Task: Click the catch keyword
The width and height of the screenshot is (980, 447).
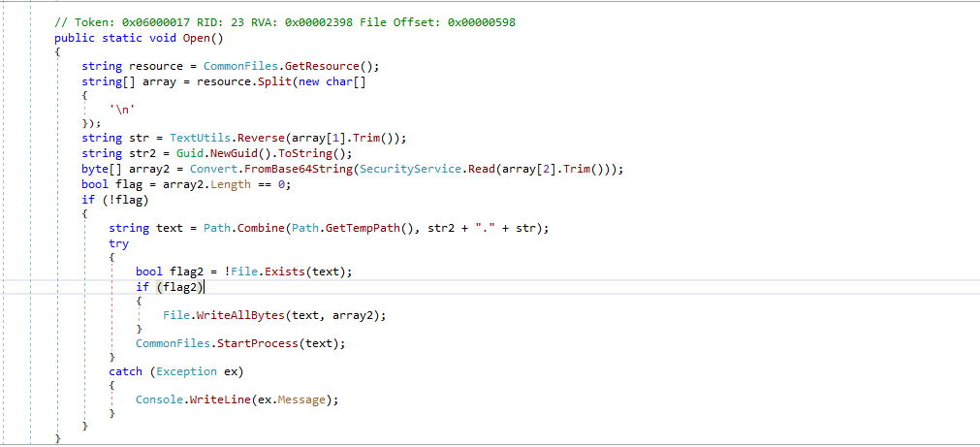Action: pyautogui.click(x=126, y=371)
